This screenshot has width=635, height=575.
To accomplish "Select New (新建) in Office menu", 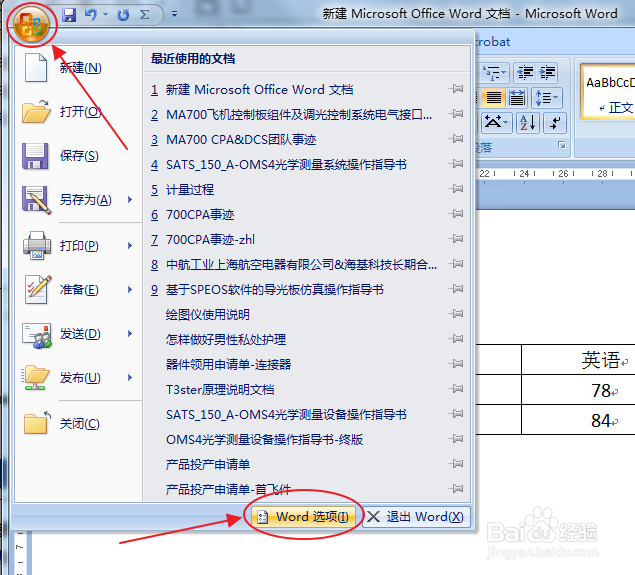I will 78,68.
